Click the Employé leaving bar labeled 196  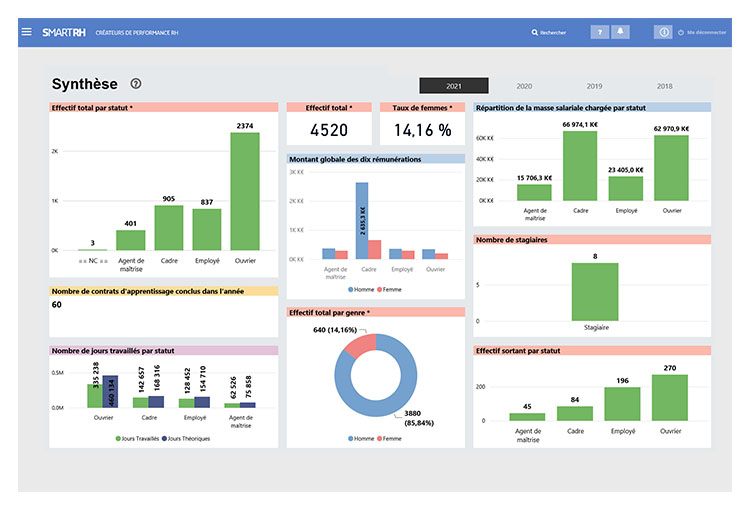tap(622, 404)
